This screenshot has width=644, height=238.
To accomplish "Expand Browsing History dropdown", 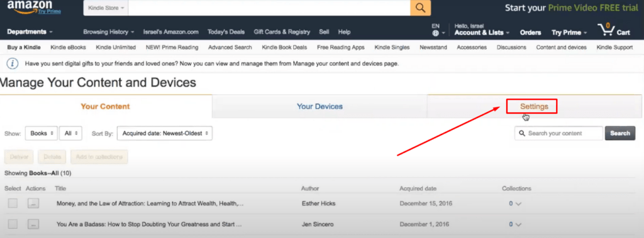I will point(108,31).
